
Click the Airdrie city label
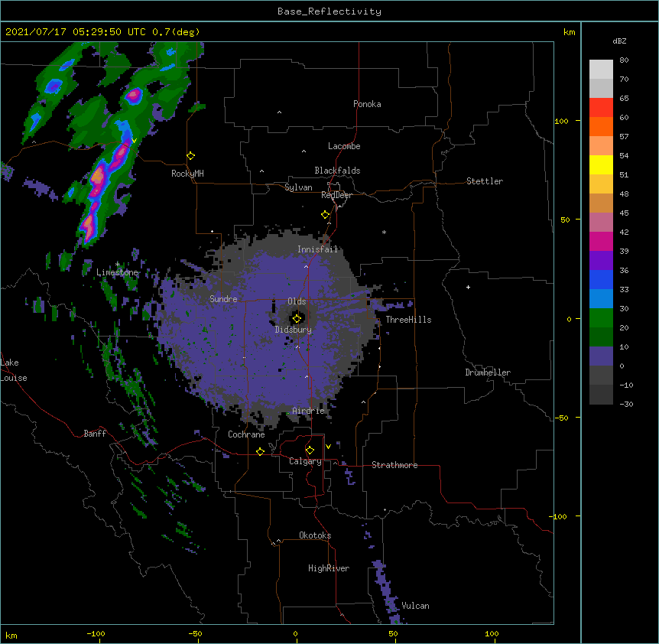coord(309,411)
